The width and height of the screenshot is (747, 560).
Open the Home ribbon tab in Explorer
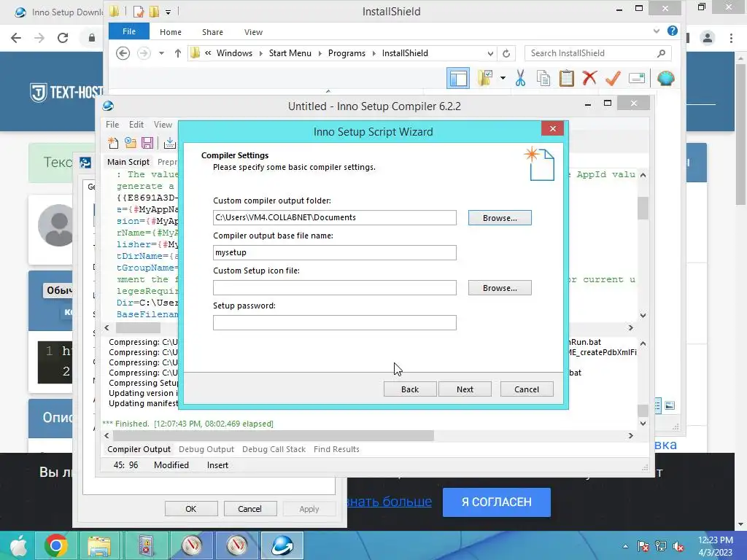pos(171,32)
